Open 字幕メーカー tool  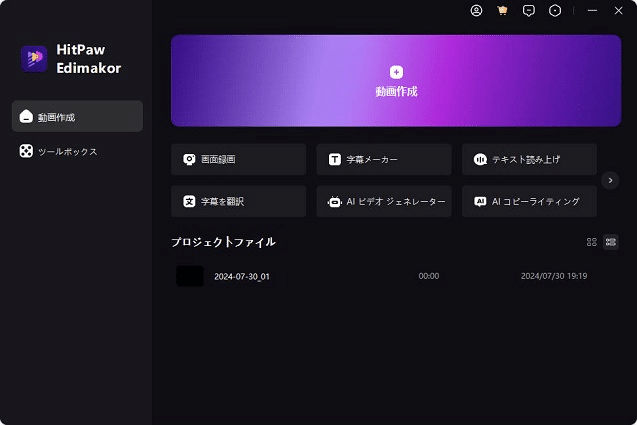(x=384, y=159)
